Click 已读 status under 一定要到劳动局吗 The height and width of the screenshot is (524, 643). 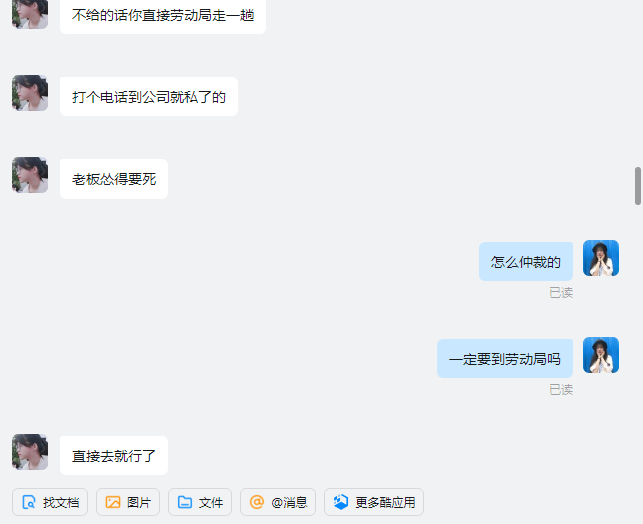coord(561,390)
